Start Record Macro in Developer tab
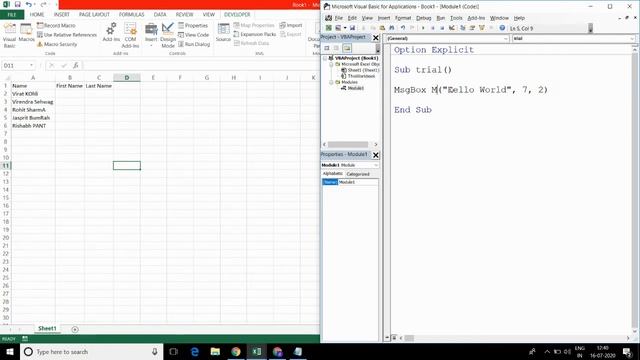Viewport: 640px width, 360px height. click(56, 25)
